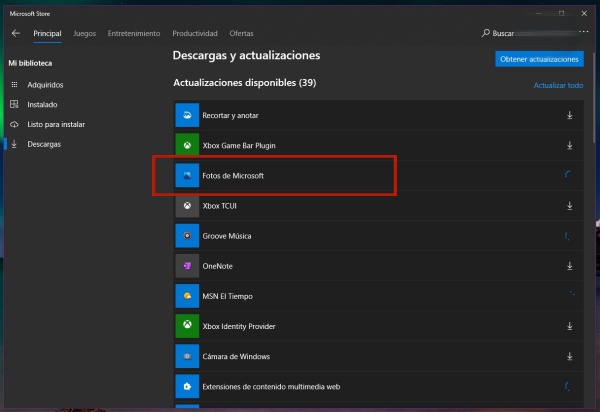Select the Xbox Game Bar Plugin text

[x=239, y=146]
